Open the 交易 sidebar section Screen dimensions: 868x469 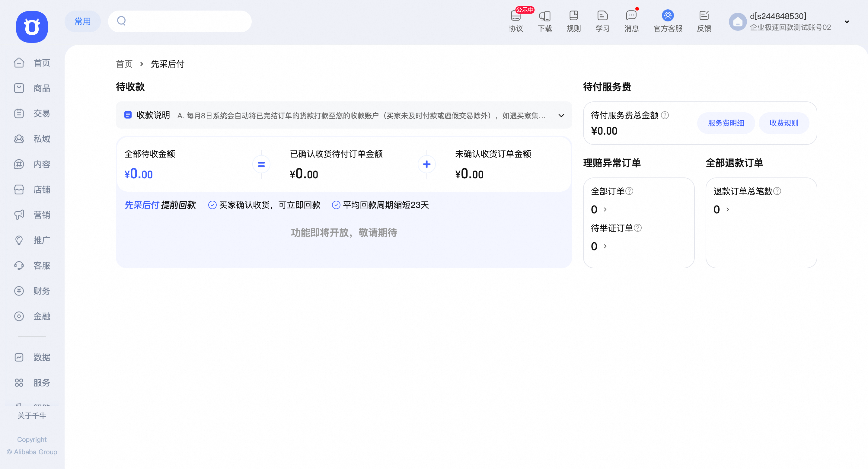[x=32, y=113]
